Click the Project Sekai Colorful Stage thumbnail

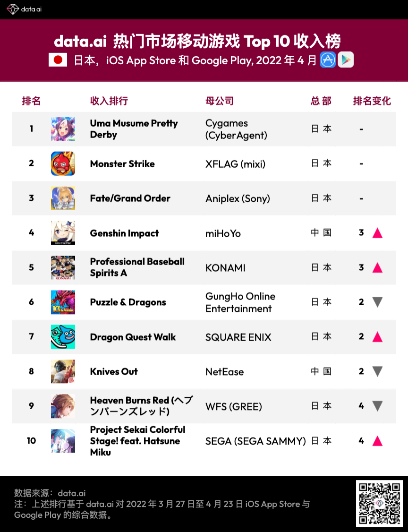tap(63, 441)
